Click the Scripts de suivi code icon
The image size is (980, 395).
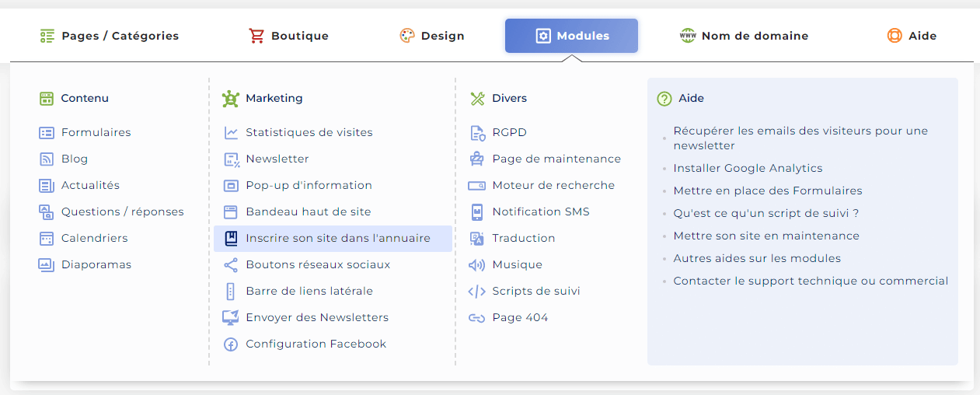(477, 292)
